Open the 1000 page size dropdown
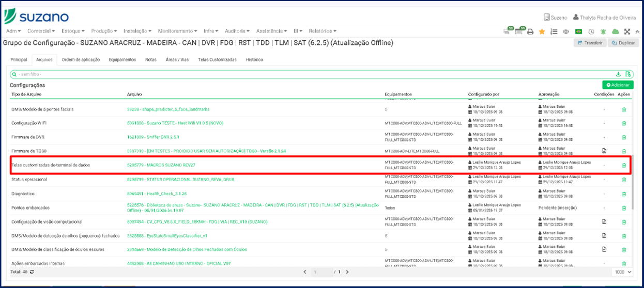644x288 pixels. [622, 272]
